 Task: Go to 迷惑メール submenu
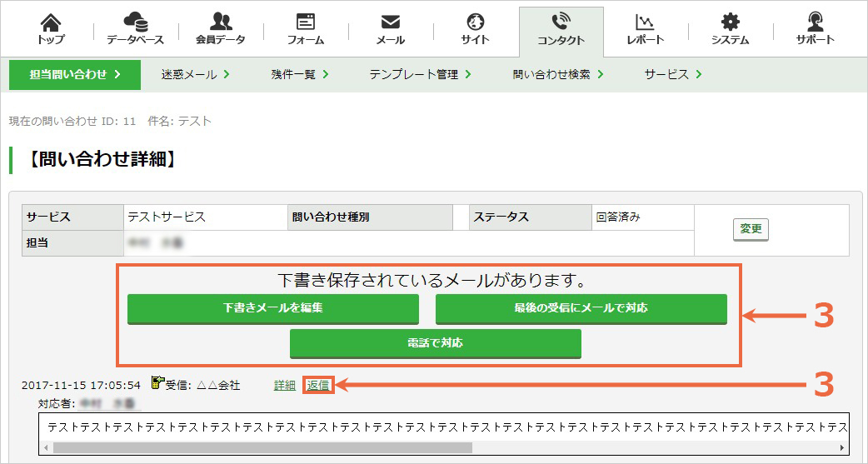(195, 74)
